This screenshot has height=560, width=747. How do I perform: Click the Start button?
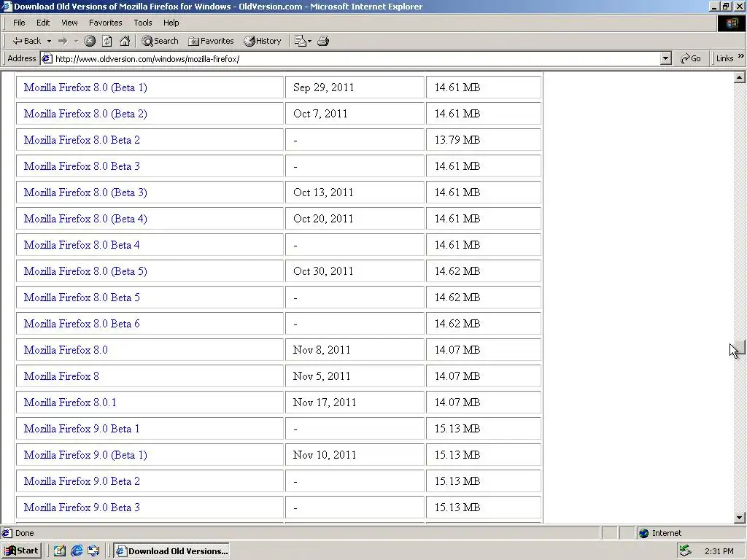click(x=22, y=551)
